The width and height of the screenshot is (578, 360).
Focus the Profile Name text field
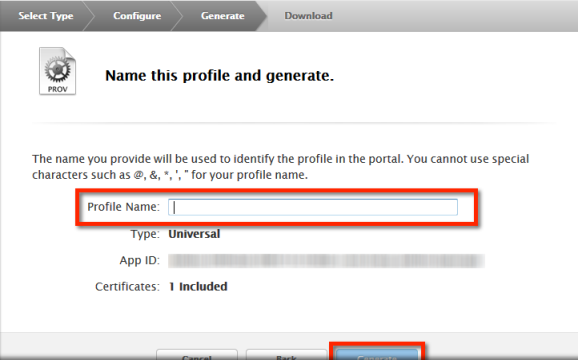(313, 207)
